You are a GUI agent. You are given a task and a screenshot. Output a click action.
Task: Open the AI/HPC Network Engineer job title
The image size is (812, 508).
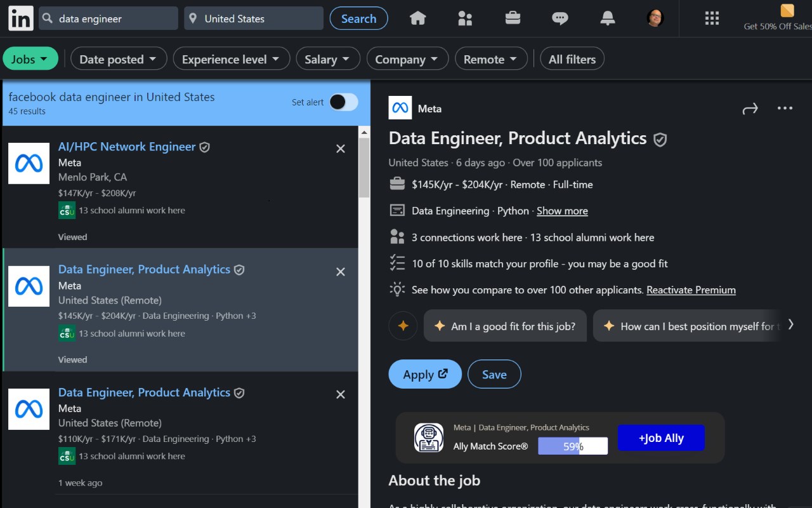click(x=127, y=147)
